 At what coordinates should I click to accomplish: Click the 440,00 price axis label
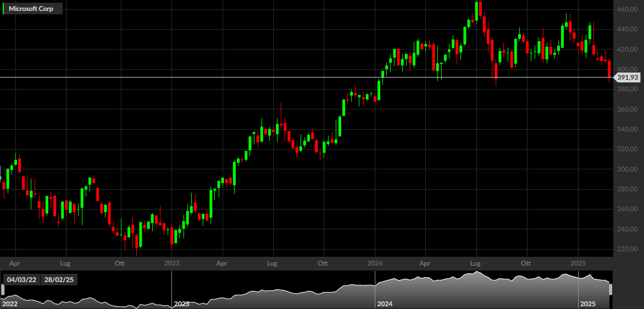coord(627,29)
